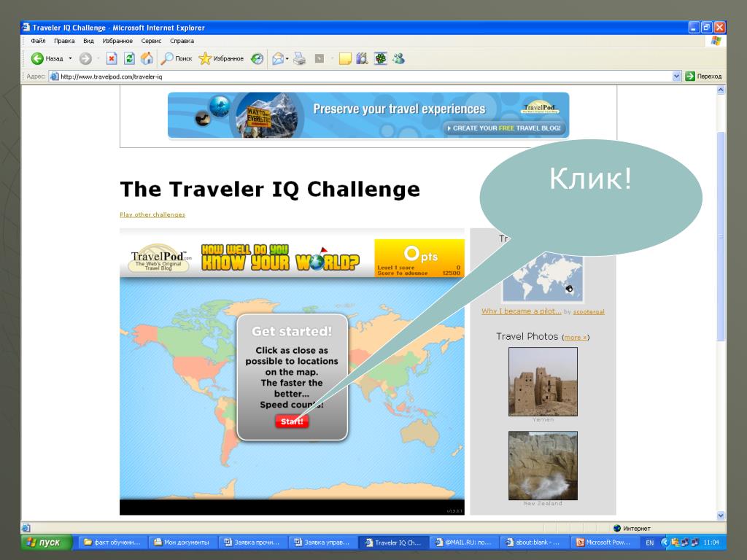Open the scootergal author link
Viewport: 747px width, 560px height.
pyautogui.click(x=589, y=312)
